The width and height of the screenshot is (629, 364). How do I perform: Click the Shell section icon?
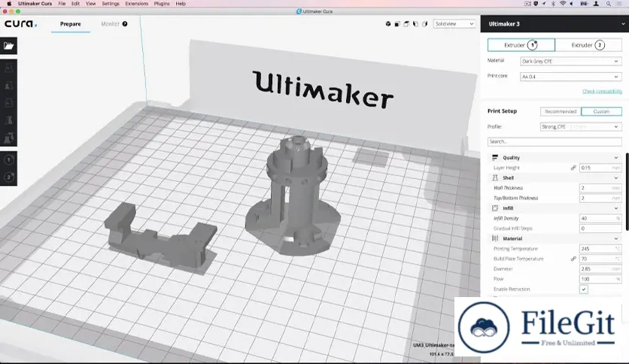[x=495, y=177]
